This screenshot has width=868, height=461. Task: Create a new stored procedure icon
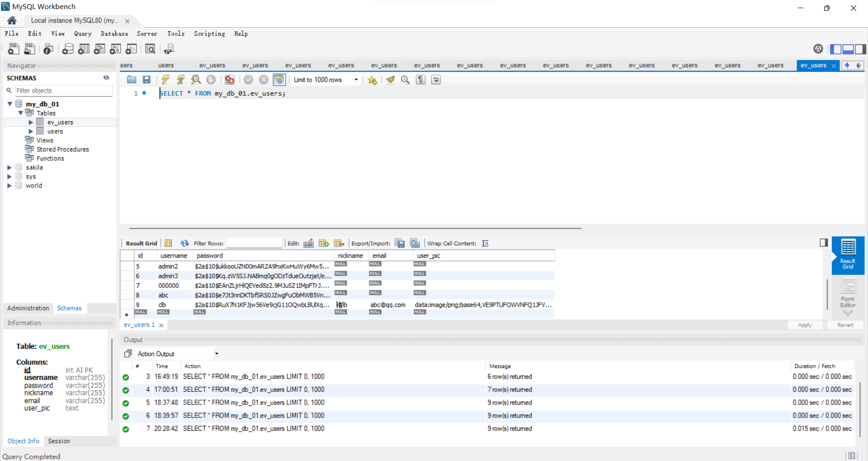click(115, 49)
